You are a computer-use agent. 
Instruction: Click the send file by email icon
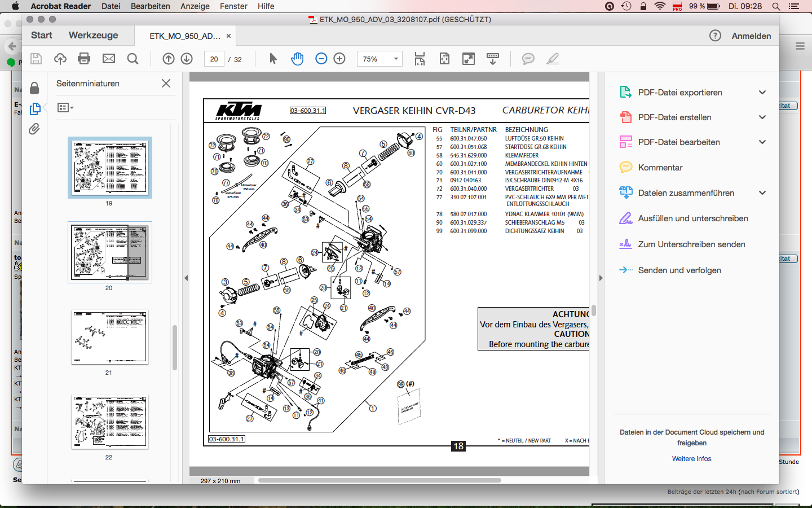[109, 59]
